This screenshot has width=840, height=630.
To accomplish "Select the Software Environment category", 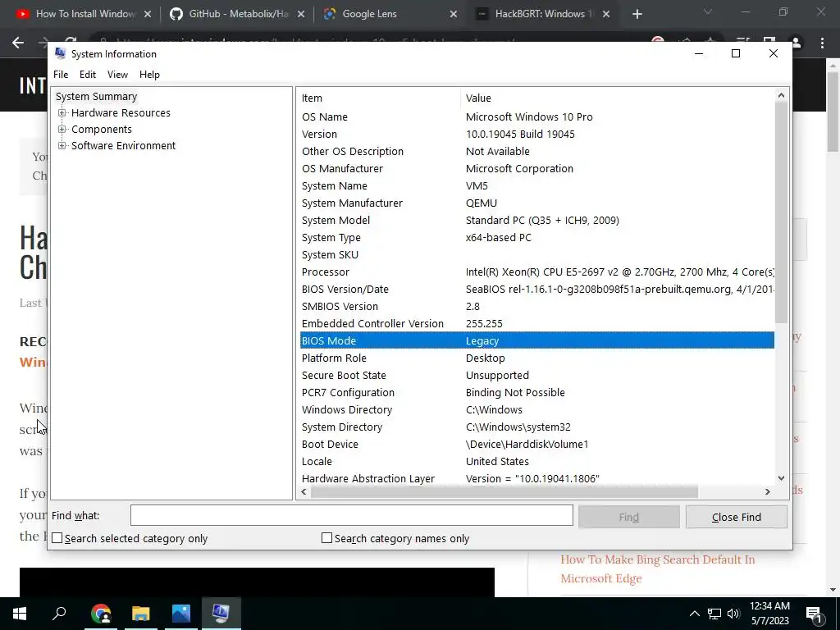I will [x=123, y=146].
